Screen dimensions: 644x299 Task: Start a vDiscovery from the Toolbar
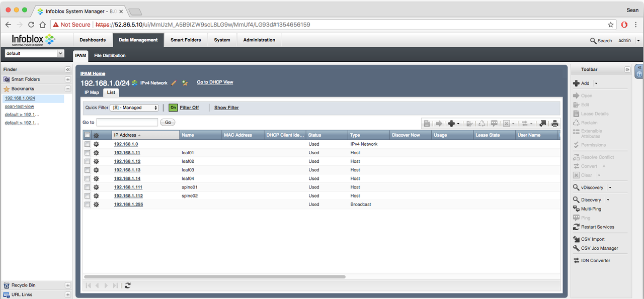[592, 187]
